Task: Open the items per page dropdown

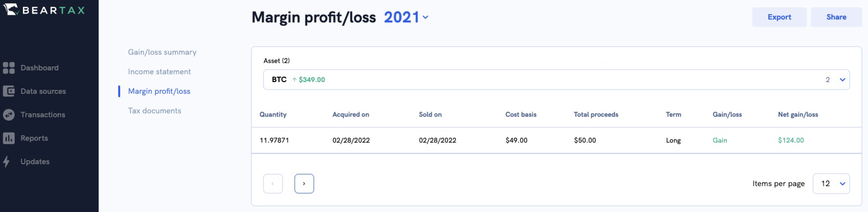Action: pyautogui.click(x=831, y=184)
